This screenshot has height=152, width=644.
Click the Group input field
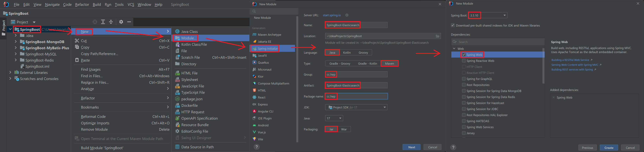[362, 74]
